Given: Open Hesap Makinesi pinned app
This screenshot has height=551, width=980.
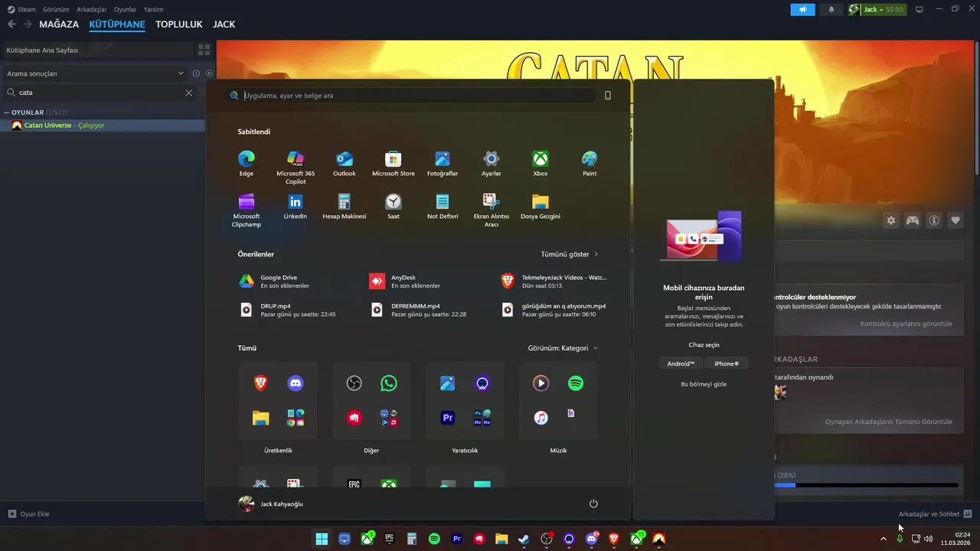Looking at the screenshot, I should 345,206.
